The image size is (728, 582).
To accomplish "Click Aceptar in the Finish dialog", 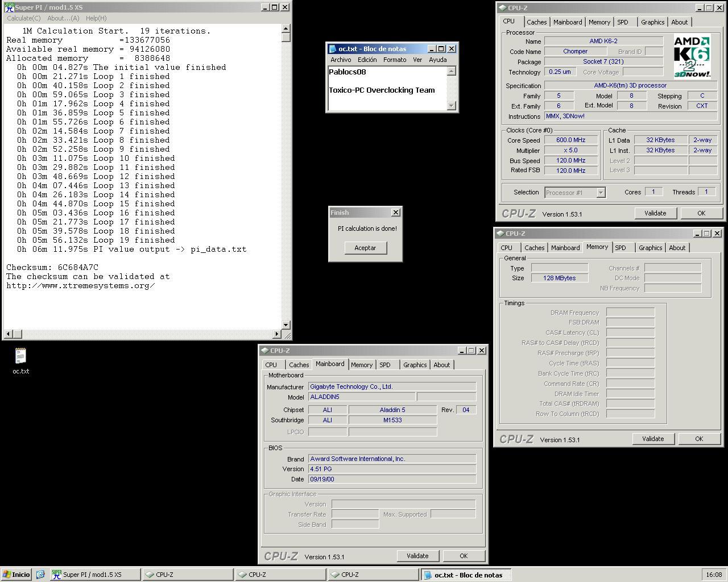I will (365, 248).
